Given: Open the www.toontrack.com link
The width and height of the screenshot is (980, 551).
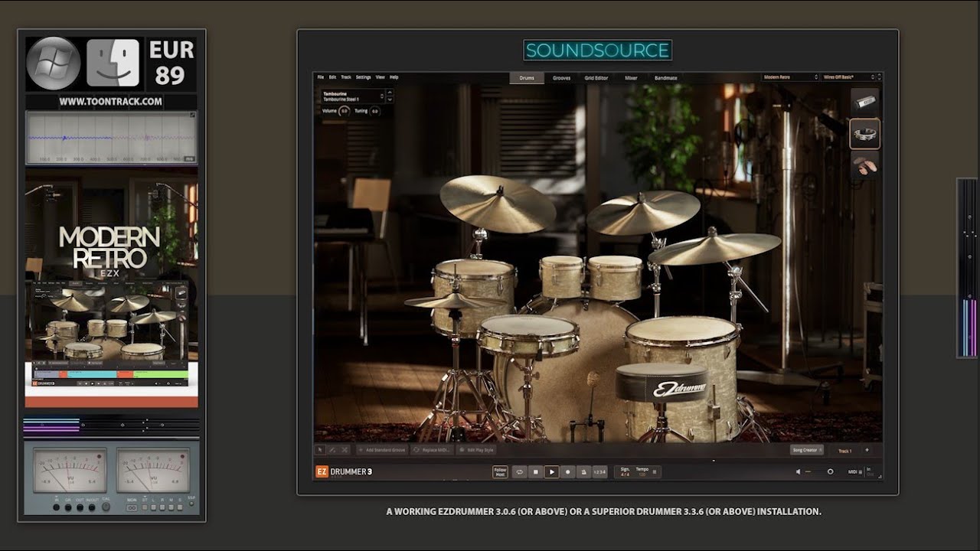Looking at the screenshot, I should point(111,101).
